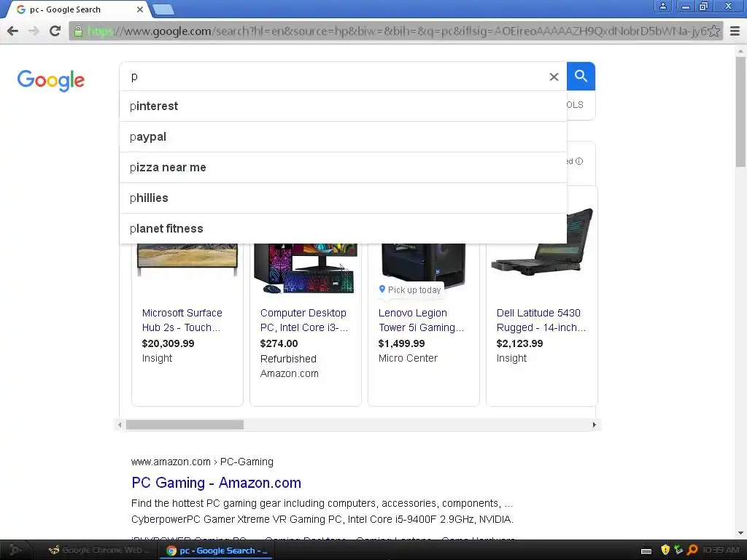Click the taskbar clock

pyautogui.click(x=720, y=550)
